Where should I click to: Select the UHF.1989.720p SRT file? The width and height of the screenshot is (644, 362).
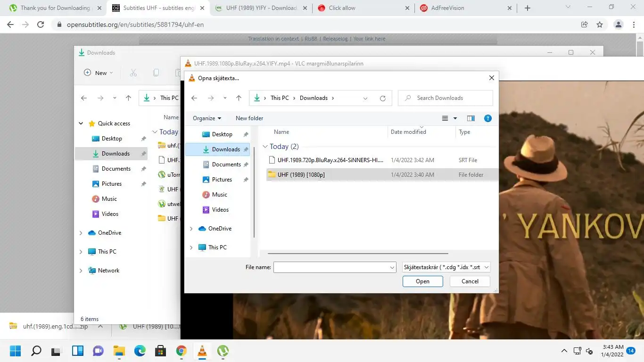382,160
